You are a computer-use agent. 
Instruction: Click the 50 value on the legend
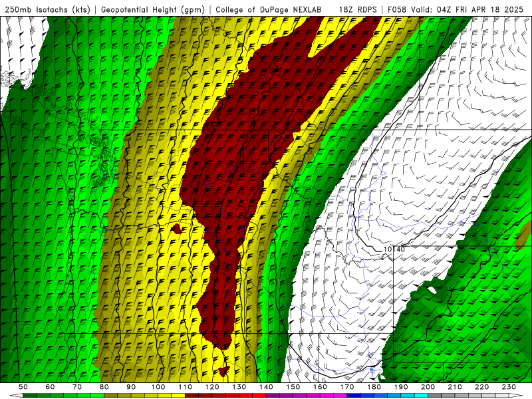click(x=23, y=387)
